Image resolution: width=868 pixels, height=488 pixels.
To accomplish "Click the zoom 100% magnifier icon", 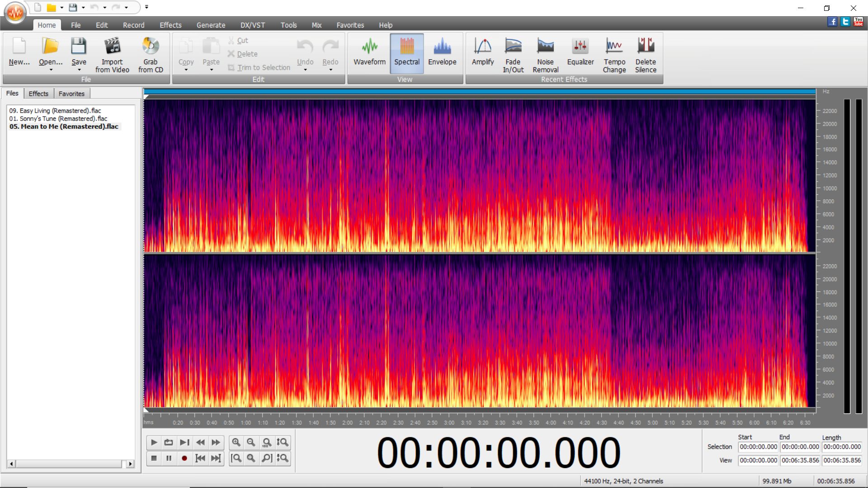I will [267, 442].
